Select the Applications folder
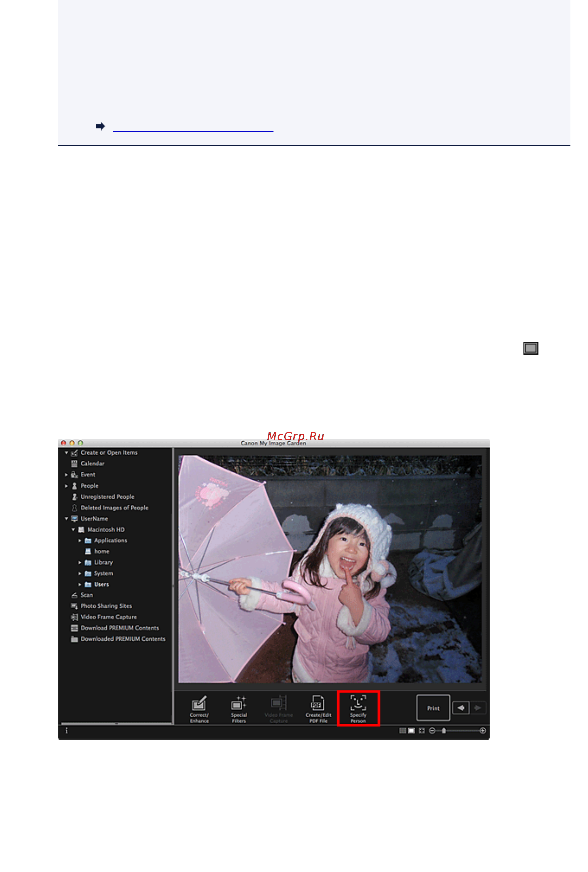Screen dimensions: 588x872 tap(110, 540)
